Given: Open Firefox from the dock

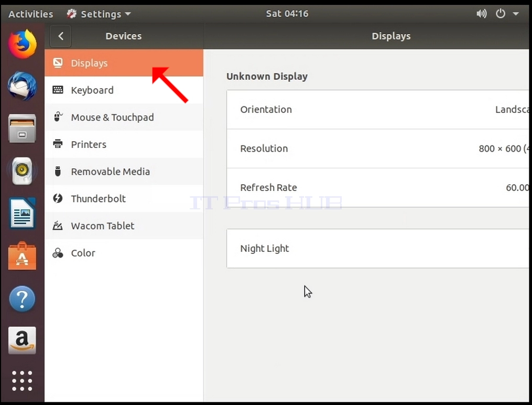Looking at the screenshot, I should point(22,44).
